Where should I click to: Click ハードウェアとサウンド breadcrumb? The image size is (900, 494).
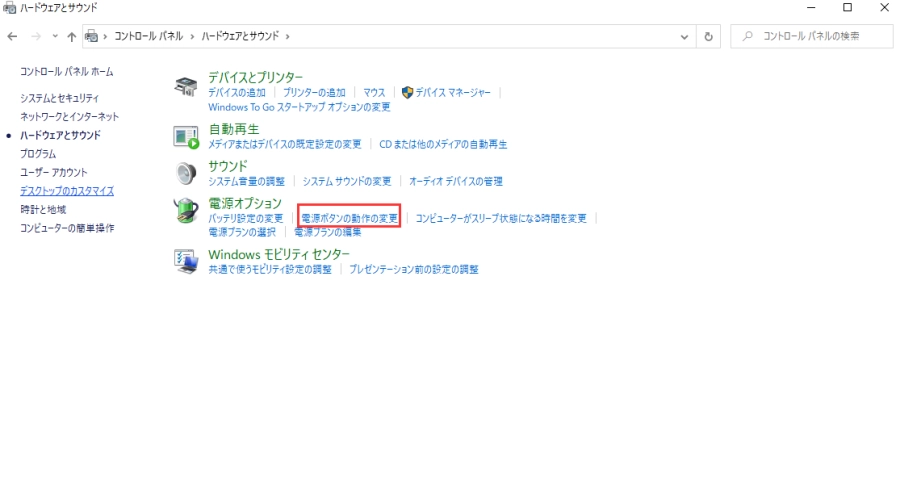click(240, 36)
